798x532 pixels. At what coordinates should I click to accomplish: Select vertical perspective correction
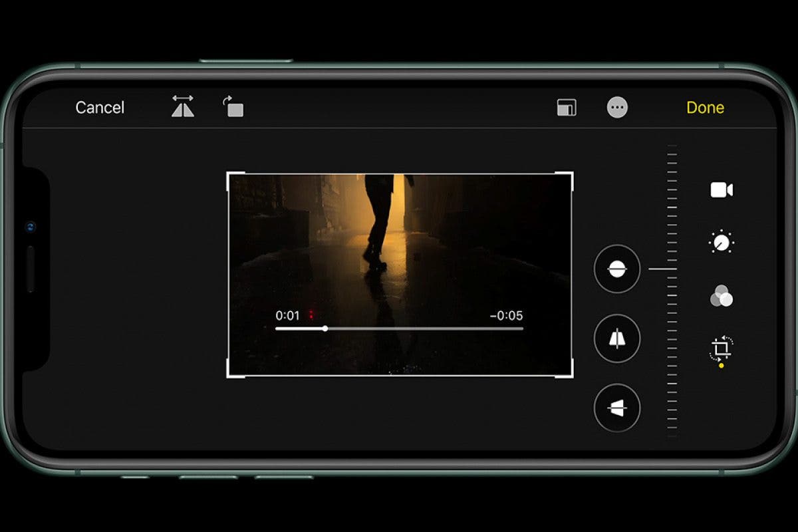point(616,338)
